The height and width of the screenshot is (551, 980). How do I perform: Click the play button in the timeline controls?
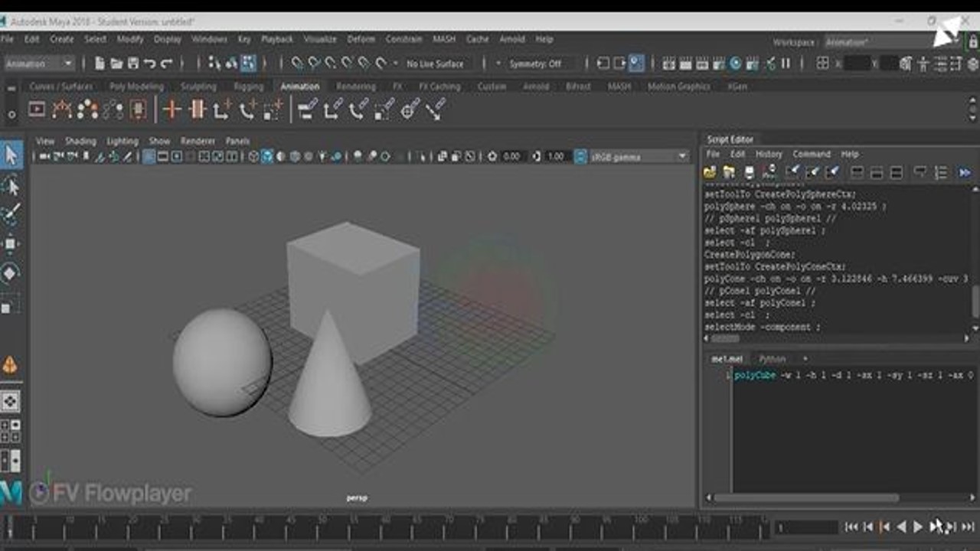(918, 527)
